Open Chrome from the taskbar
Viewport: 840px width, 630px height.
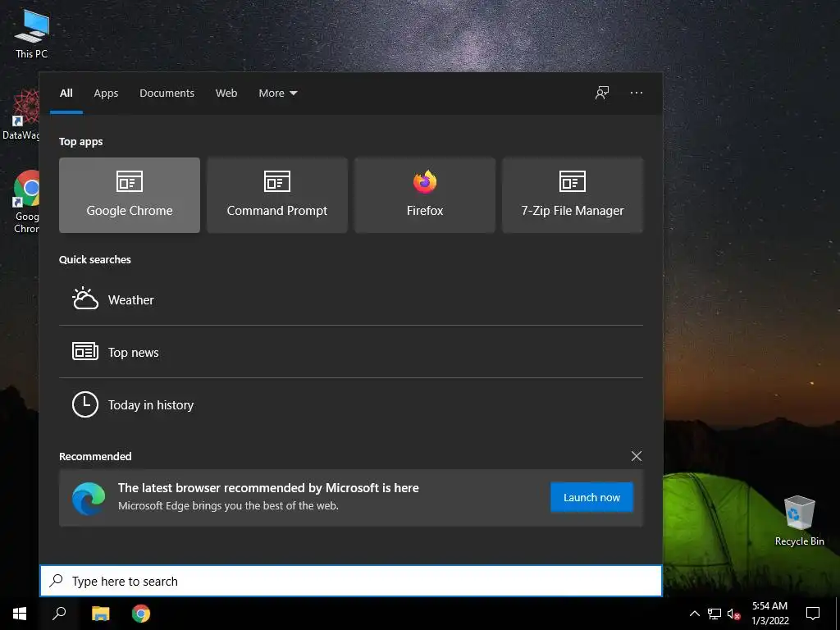click(141, 614)
